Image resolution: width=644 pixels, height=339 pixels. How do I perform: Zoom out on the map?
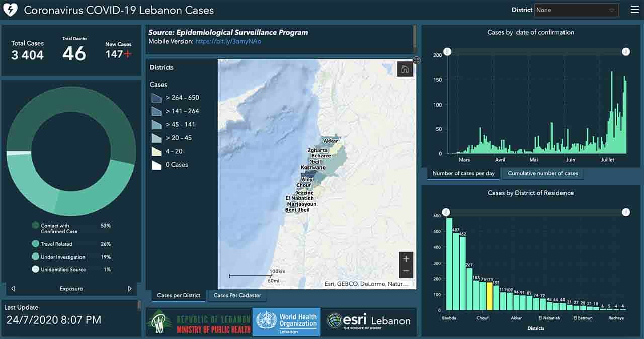(x=406, y=271)
